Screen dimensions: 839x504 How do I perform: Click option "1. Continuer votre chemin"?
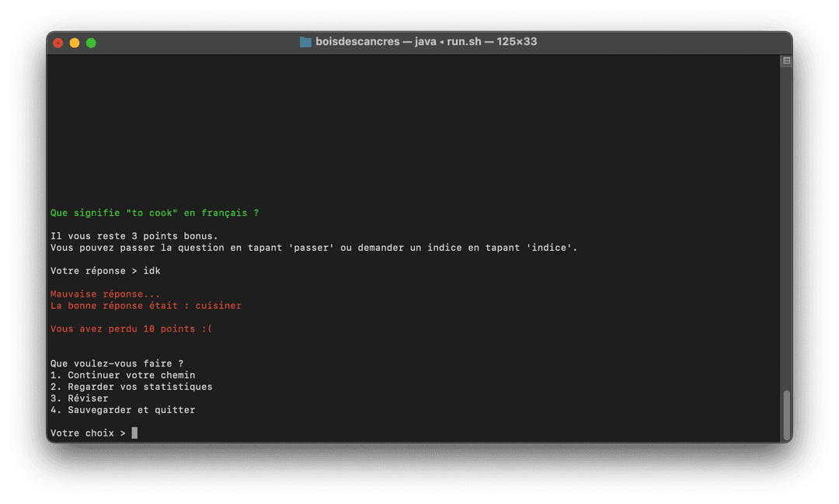coord(122,375)
